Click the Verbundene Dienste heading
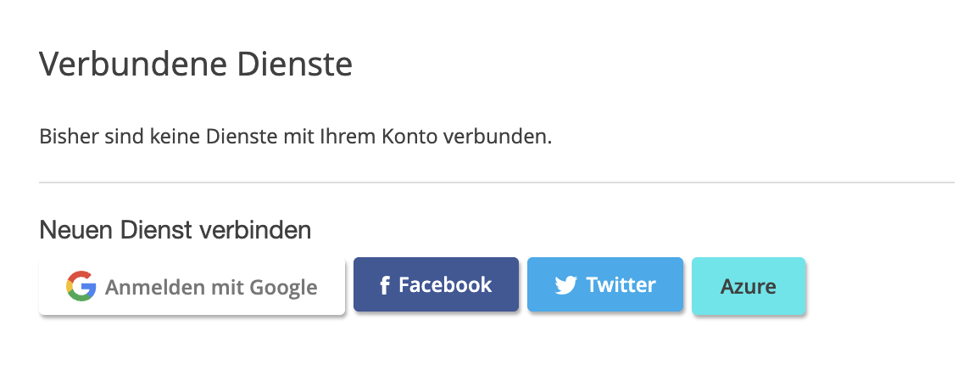 196,65
